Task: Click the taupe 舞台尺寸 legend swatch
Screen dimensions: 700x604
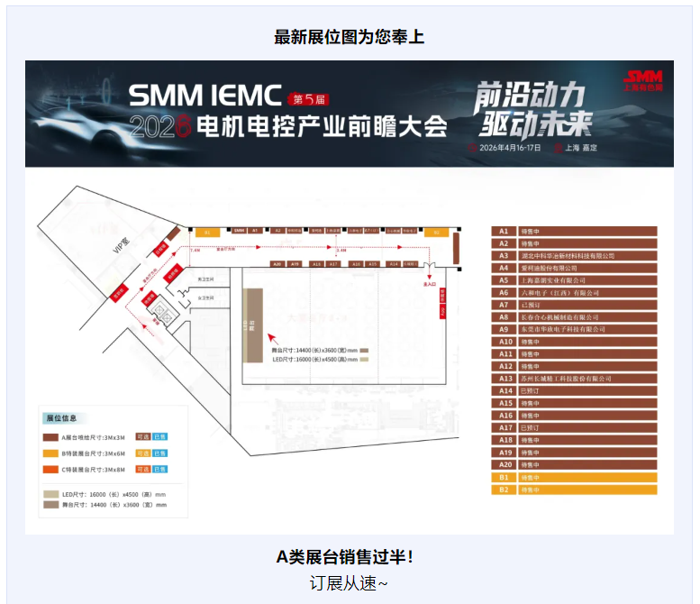Action: [50, 505]
